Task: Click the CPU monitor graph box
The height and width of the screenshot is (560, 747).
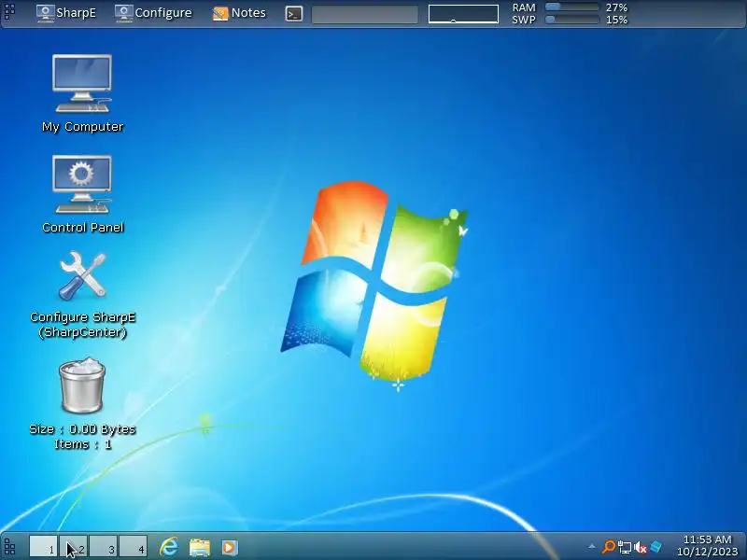Action: tap(463, 14)
